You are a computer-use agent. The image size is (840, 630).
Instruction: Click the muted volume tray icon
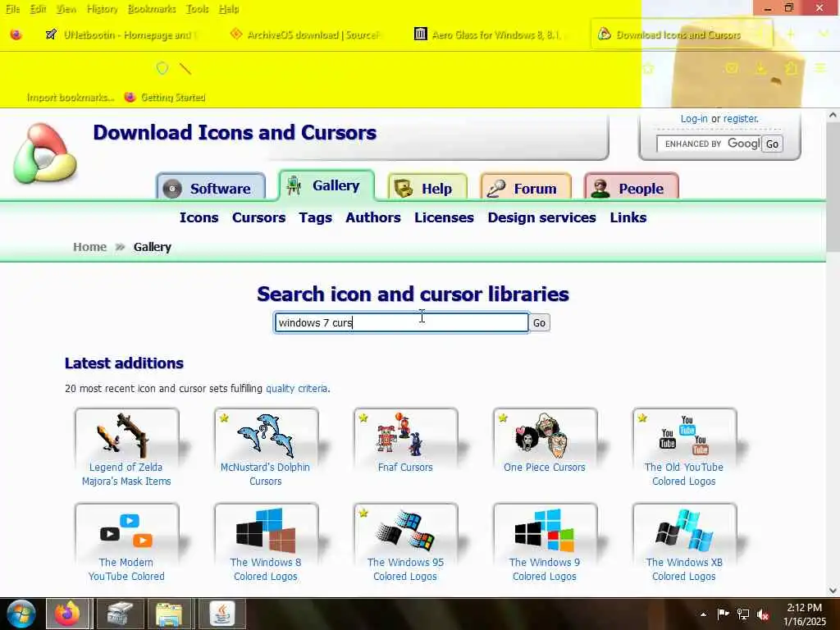click(764, 614)
